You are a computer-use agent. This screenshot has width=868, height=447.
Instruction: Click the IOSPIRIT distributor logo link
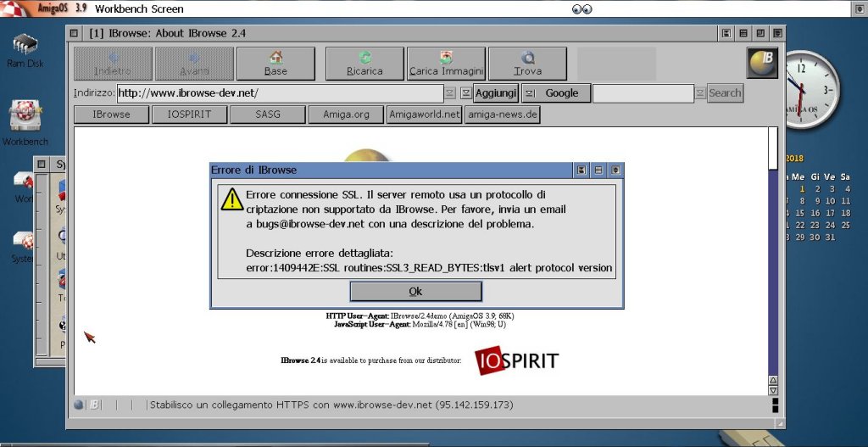(x=516, y=360)
